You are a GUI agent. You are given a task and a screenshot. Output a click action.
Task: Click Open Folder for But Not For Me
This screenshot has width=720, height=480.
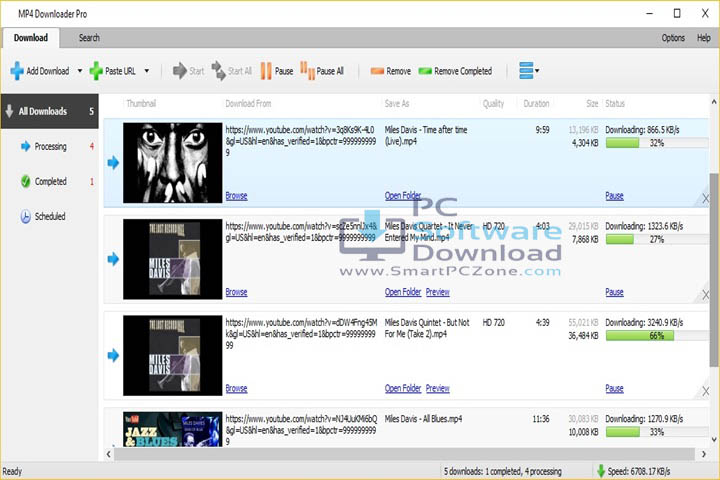pyautogui.click(x=403, y=389)
